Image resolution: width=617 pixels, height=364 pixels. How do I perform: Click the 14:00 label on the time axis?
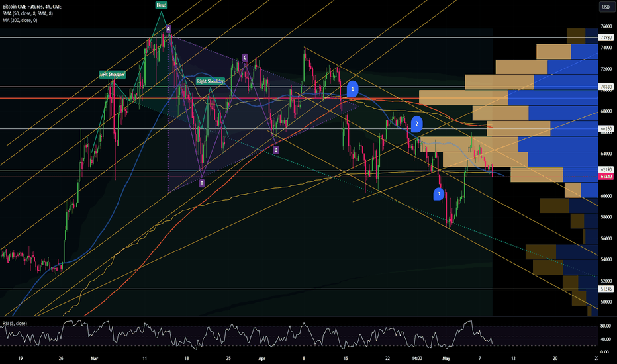click(417, 359)
